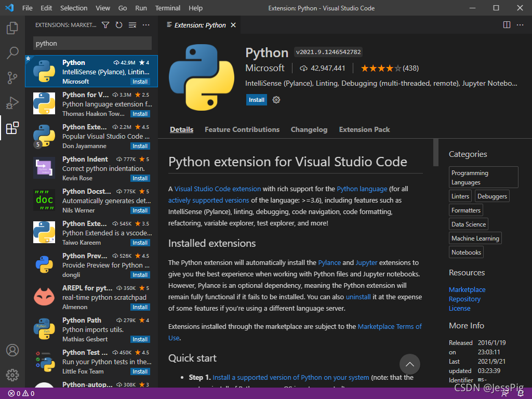The width and height of the screenshot is (532, 399).
Task: Select Linters category tag
Action: pyautogui.click(x=460, y=196)
